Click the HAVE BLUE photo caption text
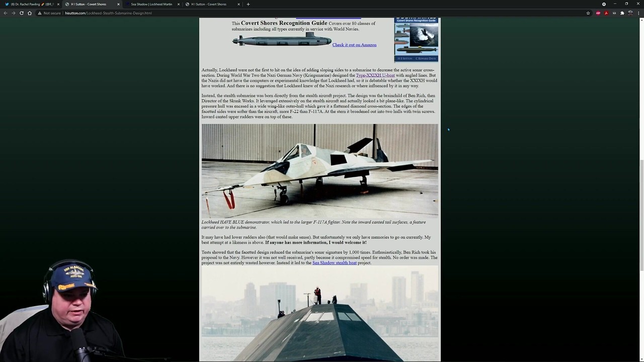 [x=313, y=225]
